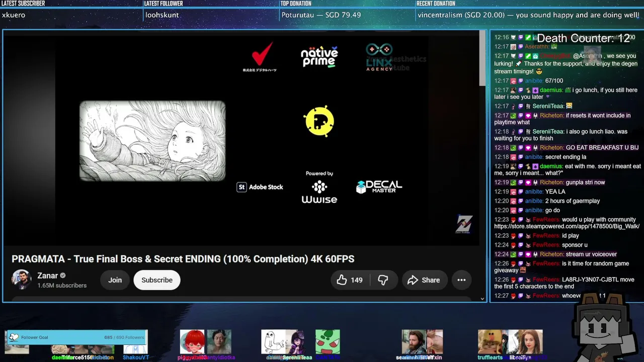The image size is (644, 362).
Task: Click the 'stream ur voiceover' chat message
Action: click(x=591, y=254)
